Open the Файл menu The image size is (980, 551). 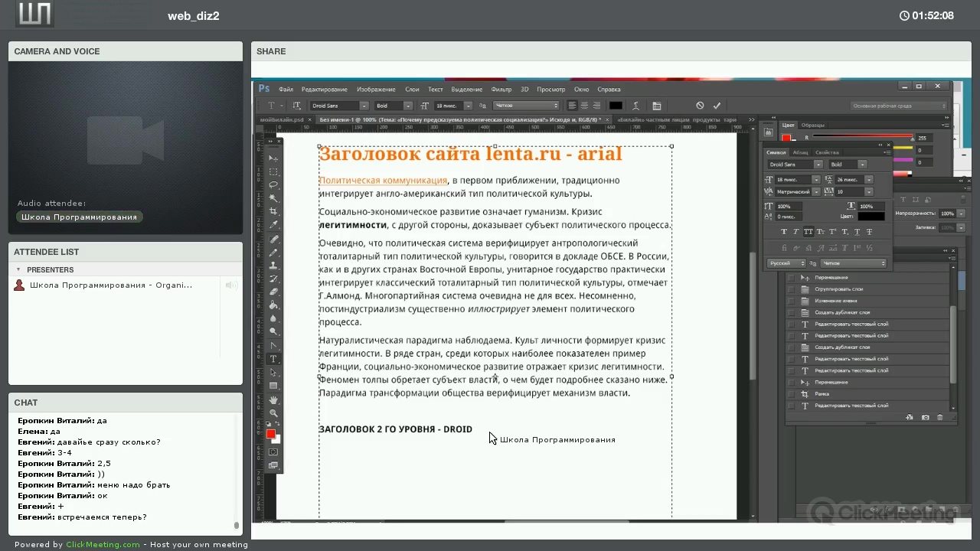coord(286,90)
